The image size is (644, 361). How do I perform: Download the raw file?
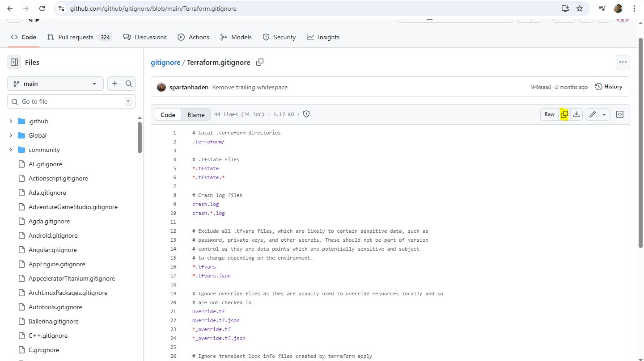pyautogui.click(x=576, y=114)
